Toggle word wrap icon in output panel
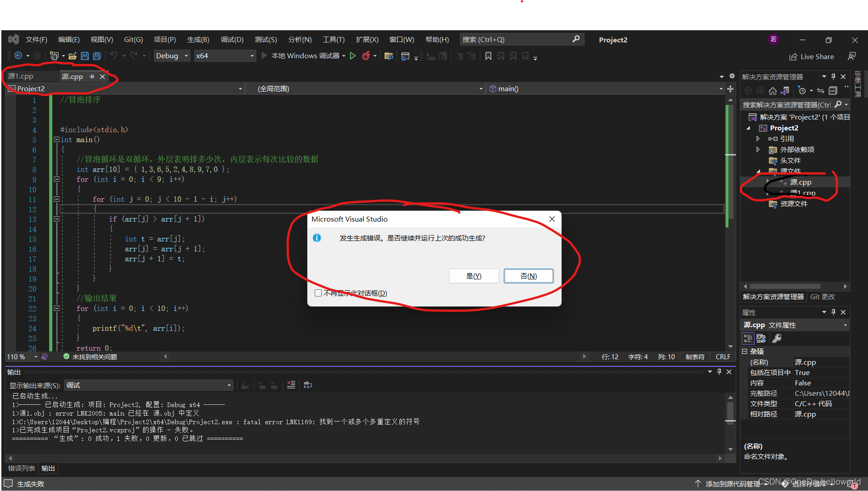 pyautogui.click(x=308, y=385)
